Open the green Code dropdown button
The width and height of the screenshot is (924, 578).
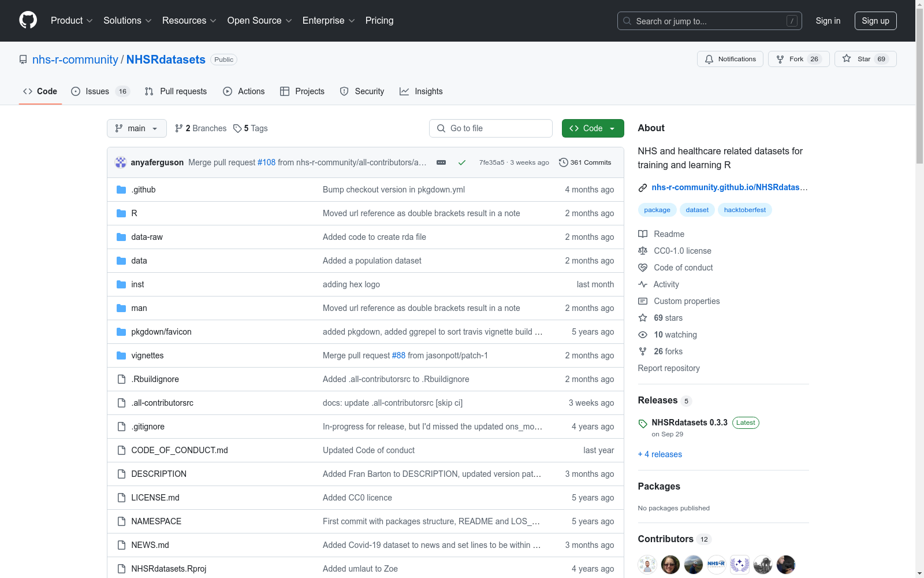pos(593,128)
